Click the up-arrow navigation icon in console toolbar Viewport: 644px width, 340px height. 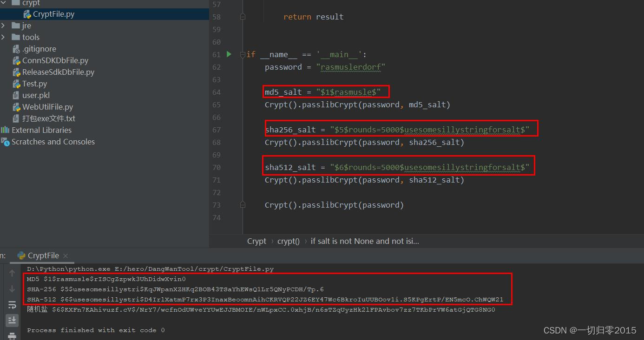(x=12, y=273)
